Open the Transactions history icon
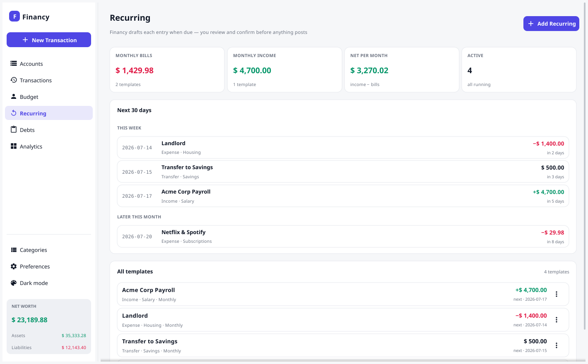 click(14, 80)
